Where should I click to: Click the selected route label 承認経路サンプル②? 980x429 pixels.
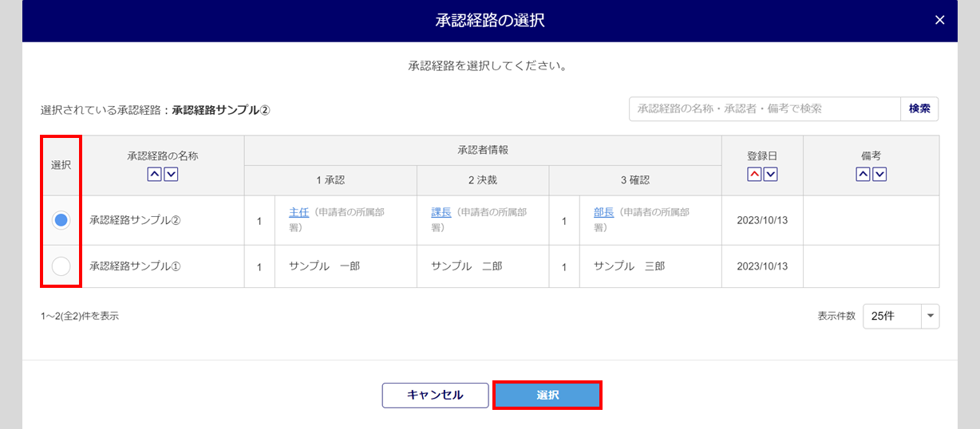tap(221, 109)
